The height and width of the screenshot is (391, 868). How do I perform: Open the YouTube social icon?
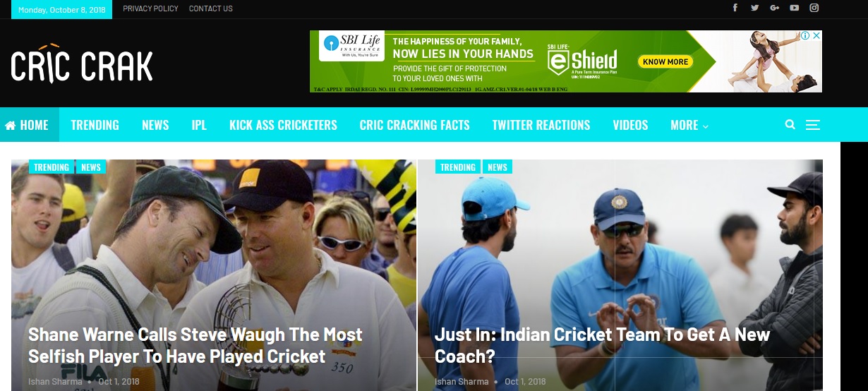pyautogui.click(x=794, y=8)
